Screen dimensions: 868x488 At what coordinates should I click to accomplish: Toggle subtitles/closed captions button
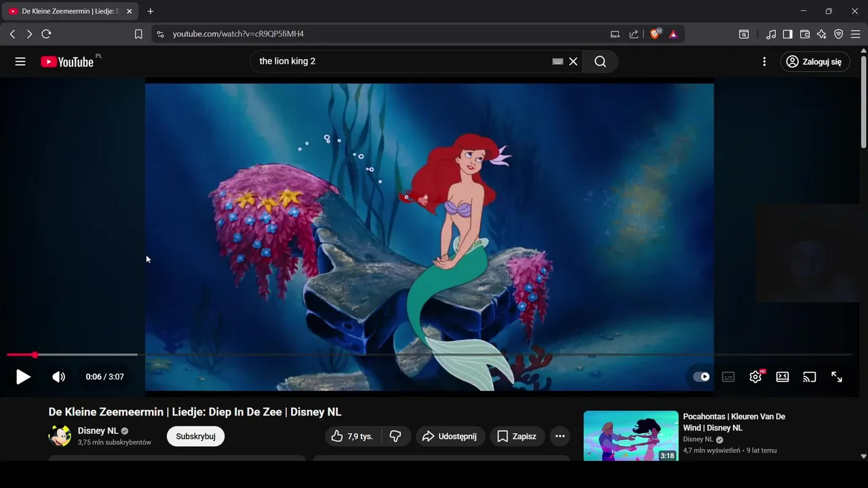(x=728, y=377)
